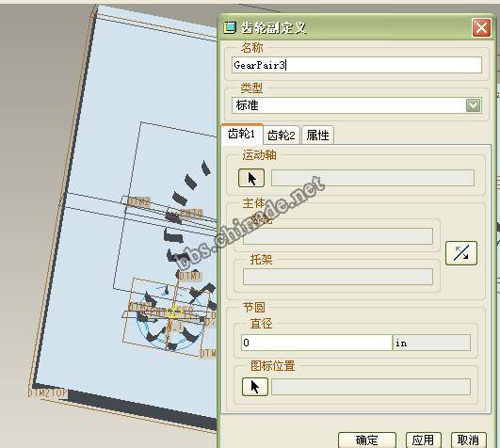Click the 取消 button

coord(468,440)
